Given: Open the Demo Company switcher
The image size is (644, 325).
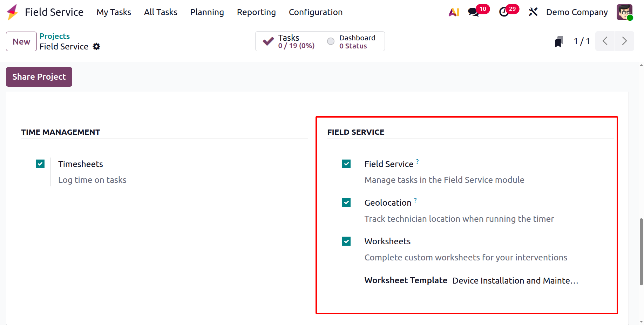Looking at the screenshot, I should pos(577,12).
